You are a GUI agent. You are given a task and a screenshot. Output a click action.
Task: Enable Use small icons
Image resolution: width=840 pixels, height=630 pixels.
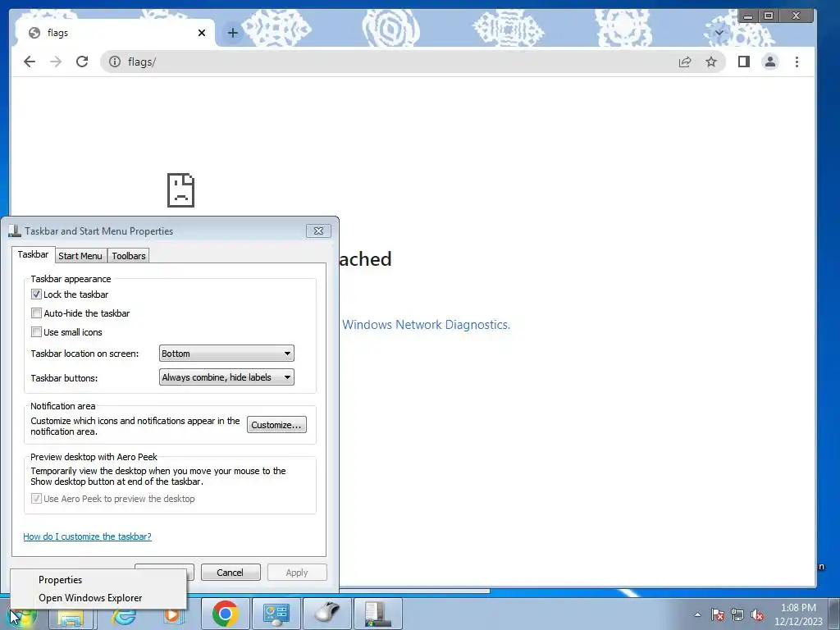pyautogui.click(x=36, y=331)
